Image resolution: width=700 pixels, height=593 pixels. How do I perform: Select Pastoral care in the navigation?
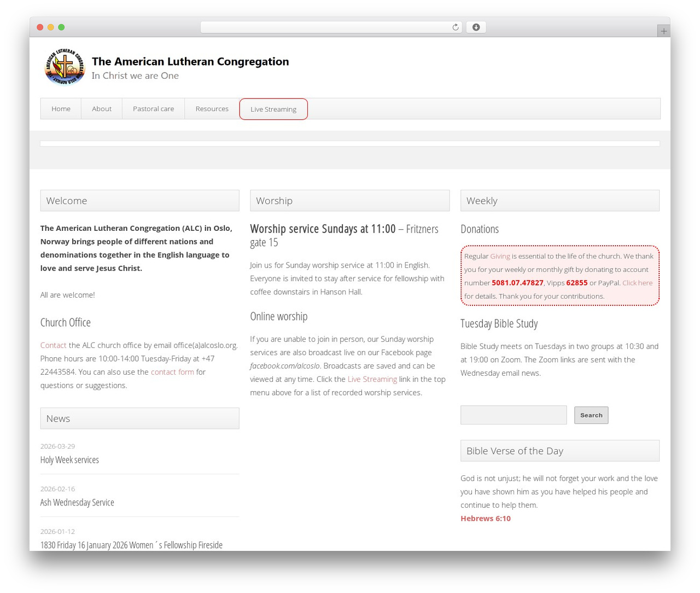(154, 109)
